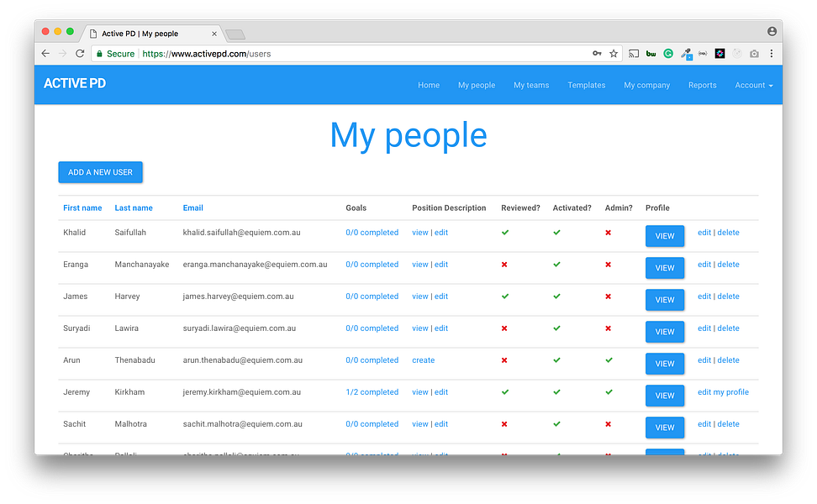Click VIEW profile button for Sachit
Screen dimensions: 817x504
pos(665,428)
